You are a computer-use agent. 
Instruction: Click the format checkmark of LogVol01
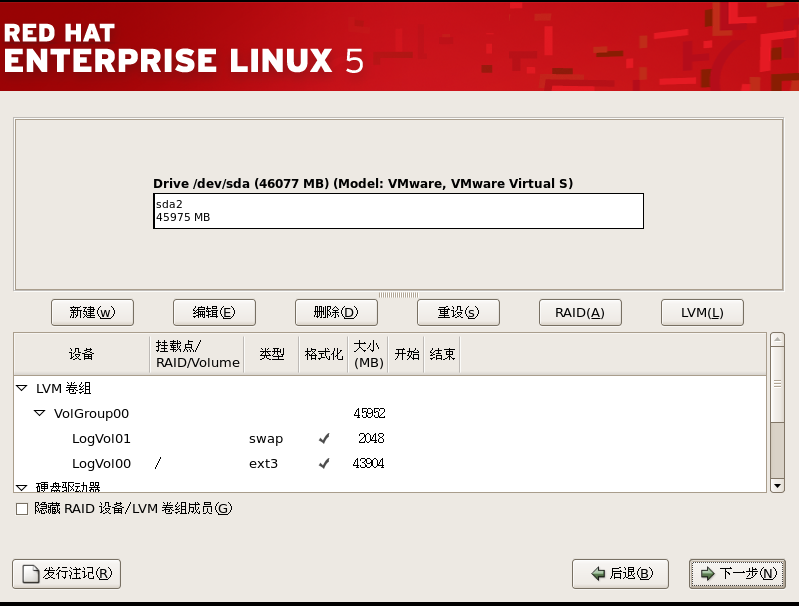[324, 438]
